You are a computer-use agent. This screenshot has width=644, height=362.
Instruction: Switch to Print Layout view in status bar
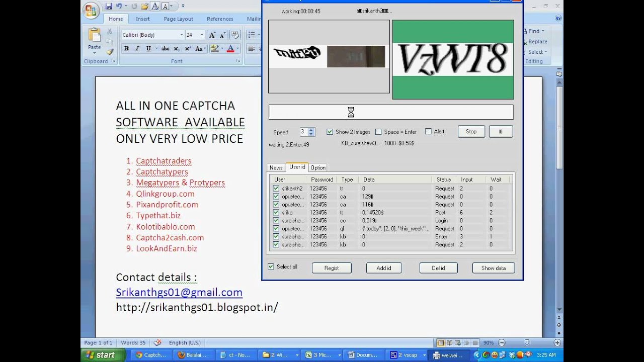coord(441,343)
